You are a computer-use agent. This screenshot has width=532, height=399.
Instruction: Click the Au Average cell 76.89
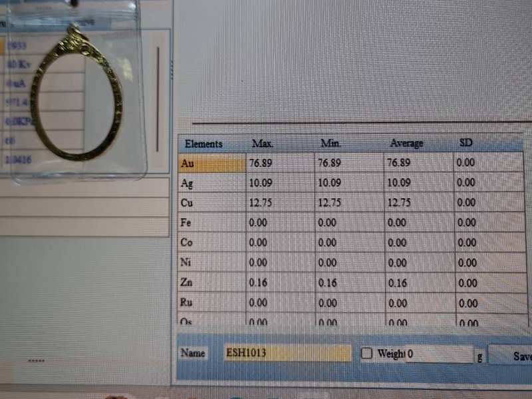[399, 163]
